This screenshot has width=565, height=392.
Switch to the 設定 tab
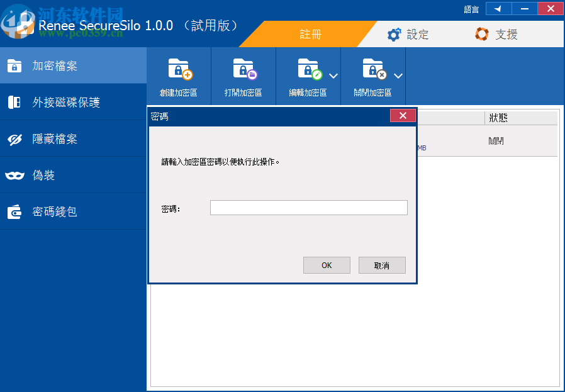[408, 35]
